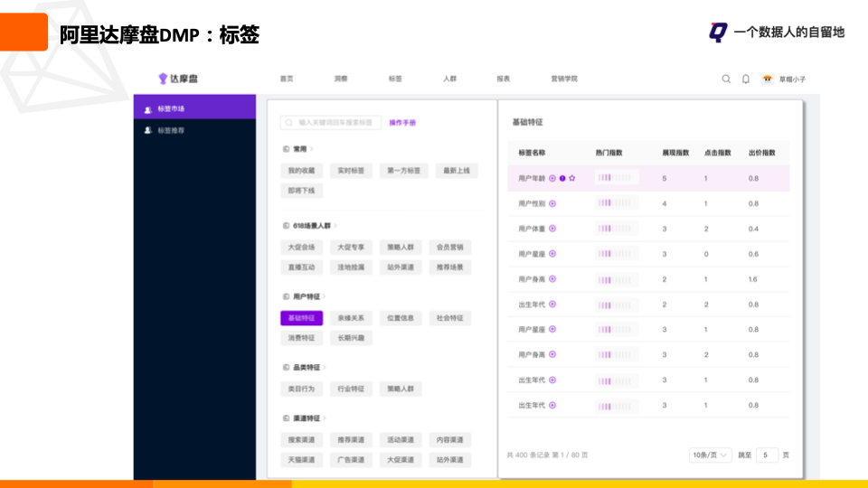
Task: Add 用户身高 with bid index 1.6
Action: click(552, 279)
